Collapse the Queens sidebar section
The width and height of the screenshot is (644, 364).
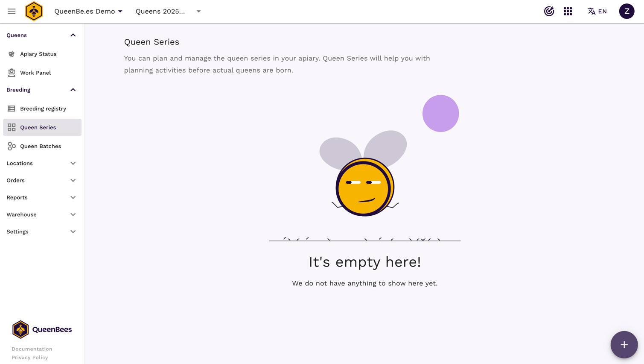73,35
